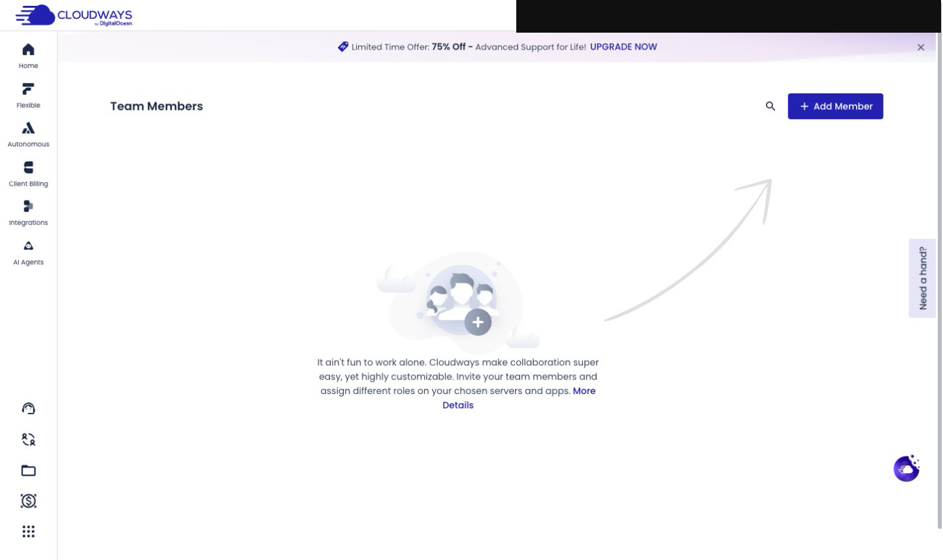The height and width of the screenshot is (560, 943).
Task: Dismiss the limited time offer banner
Action: pos(921,47)
